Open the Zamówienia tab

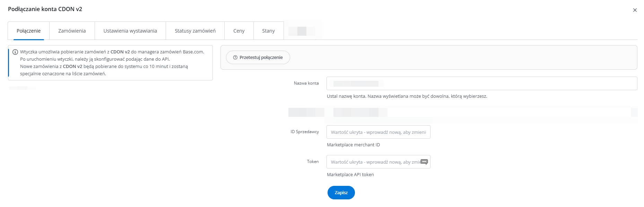tap(72, 31)
